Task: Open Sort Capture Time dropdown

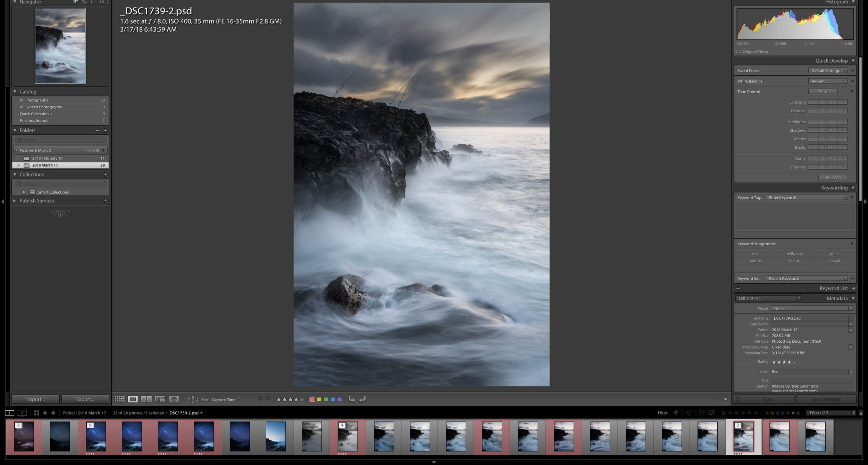Action: [x=226, y=400]
